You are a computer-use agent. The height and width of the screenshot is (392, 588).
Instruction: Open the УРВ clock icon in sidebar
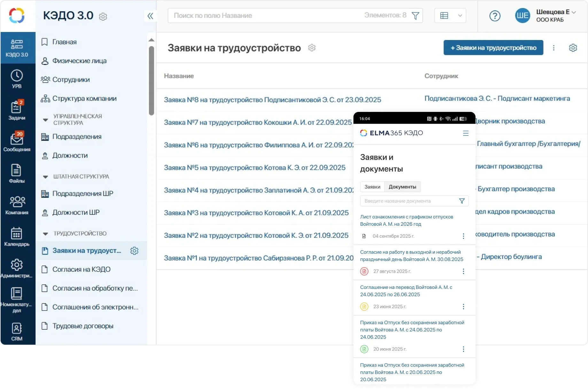tap(17, 79)
